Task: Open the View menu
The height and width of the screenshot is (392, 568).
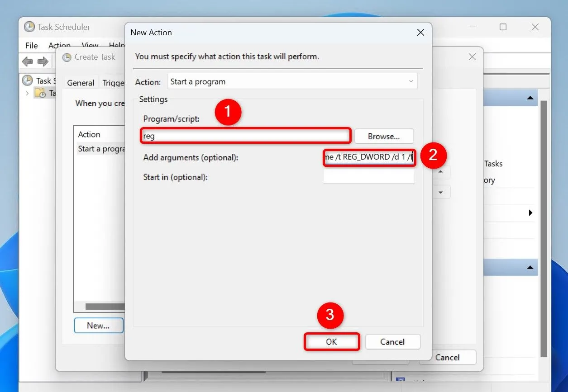Action: [x=90, y=45]
